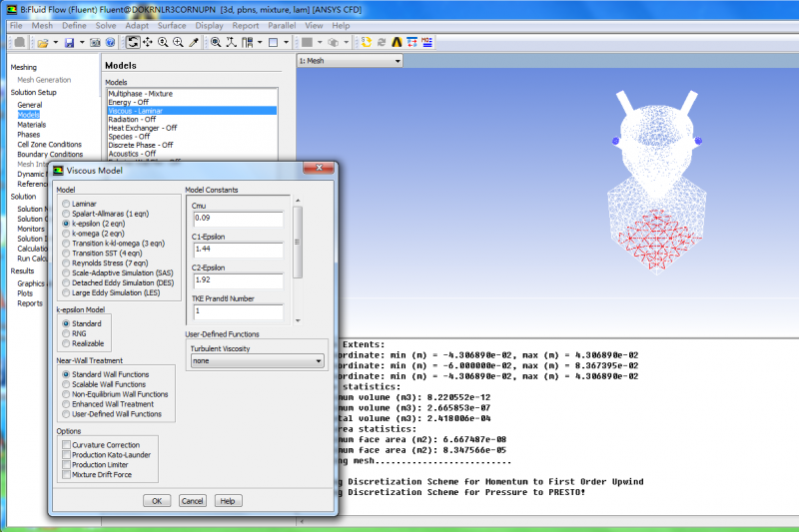Viewport: 799px width, 532px height.
Task: Expand the open file dropdown arrow
Action: pyautogui.click(x=56, y=43)
